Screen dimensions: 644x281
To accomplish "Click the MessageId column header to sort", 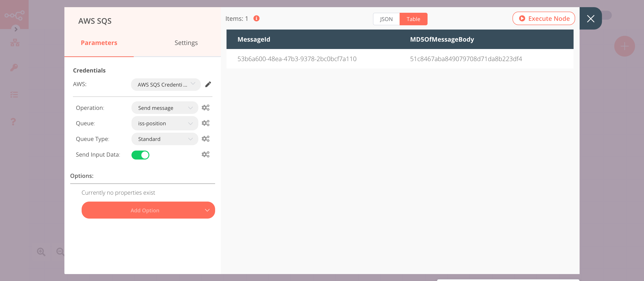I will 254,39.
